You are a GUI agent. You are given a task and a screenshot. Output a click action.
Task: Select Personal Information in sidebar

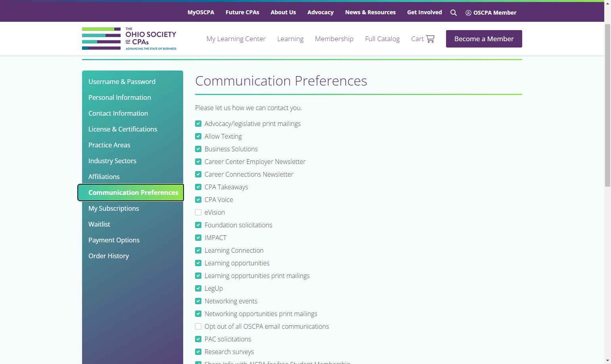click(x=120, y=97)
